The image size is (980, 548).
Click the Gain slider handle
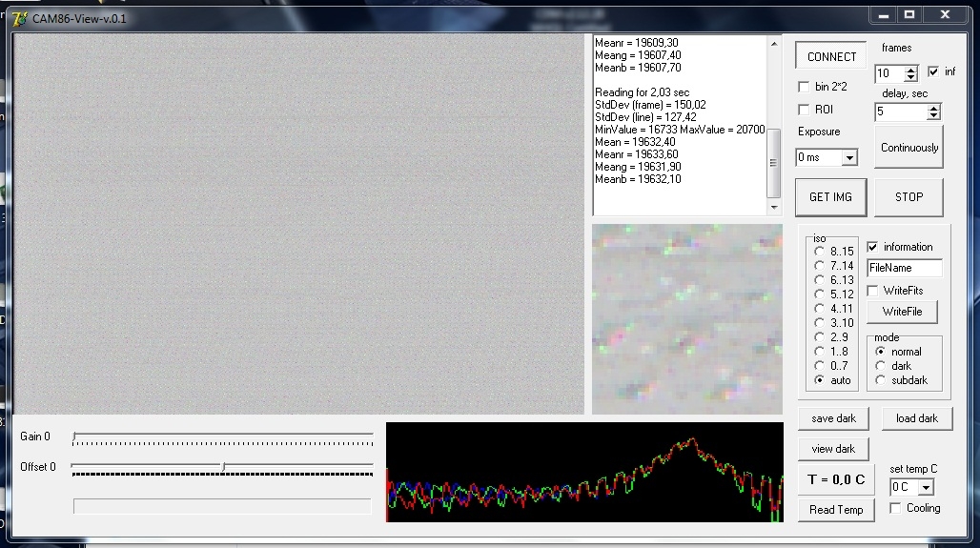tap(74, 436)
